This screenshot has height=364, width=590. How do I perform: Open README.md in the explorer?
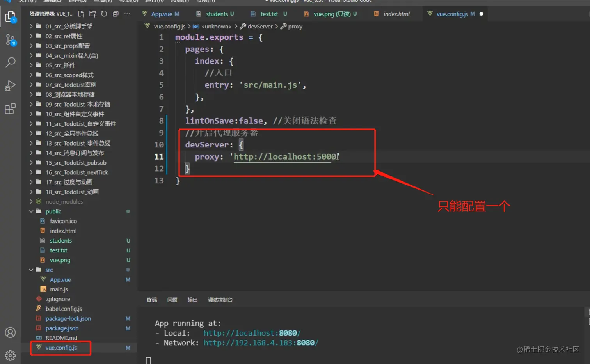61,338
